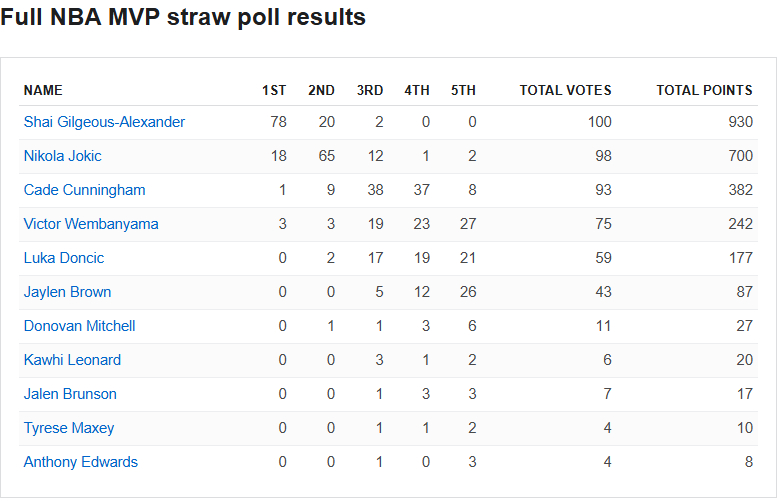Click the Nikola Jokic name link
Screen dimensions: 780x502
point(62,156)
